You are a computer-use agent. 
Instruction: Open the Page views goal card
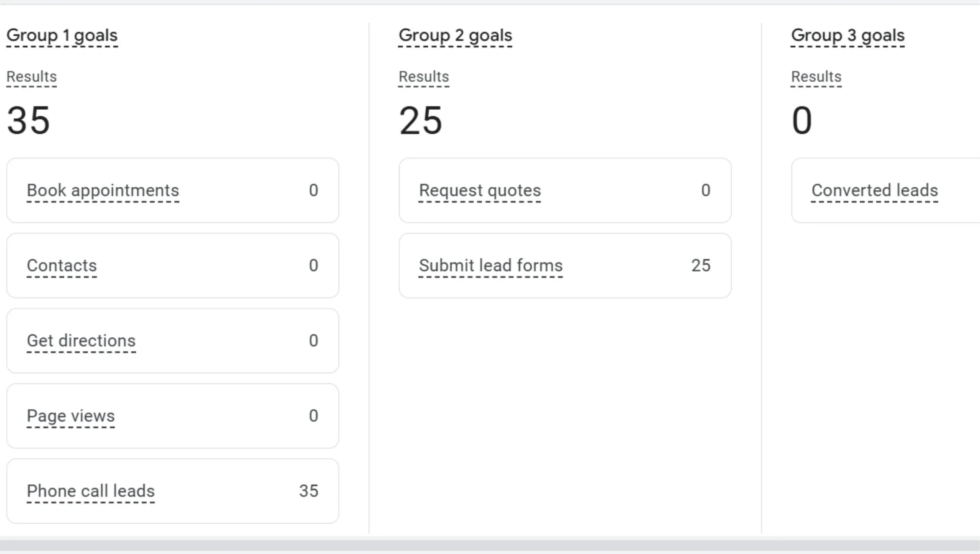coord(173,416)
